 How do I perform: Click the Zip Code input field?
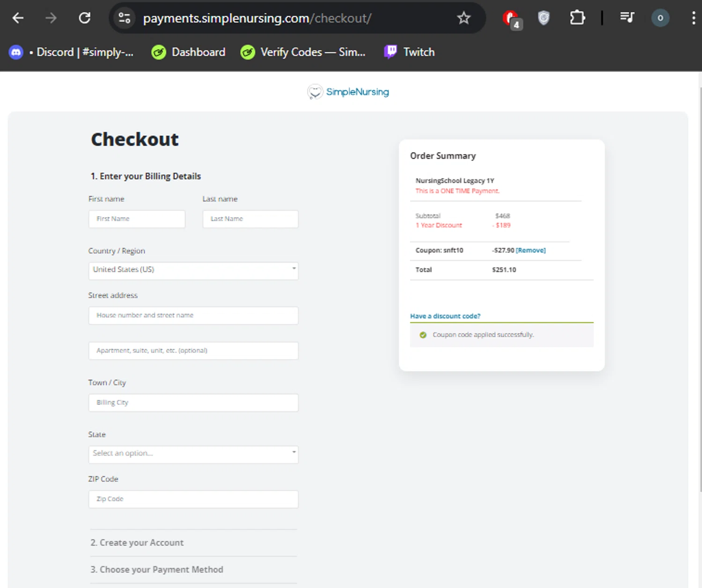pos(193,499)
